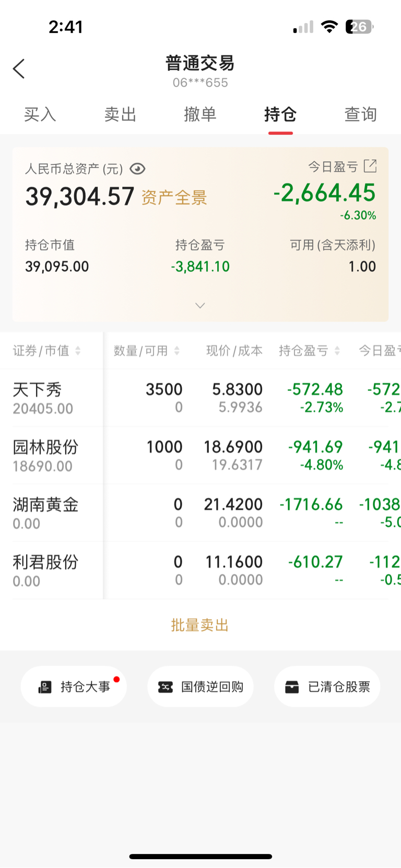Screen dimensions: 401x868
Task: Open today's profit-loss share icon
Action: (370, 166)
